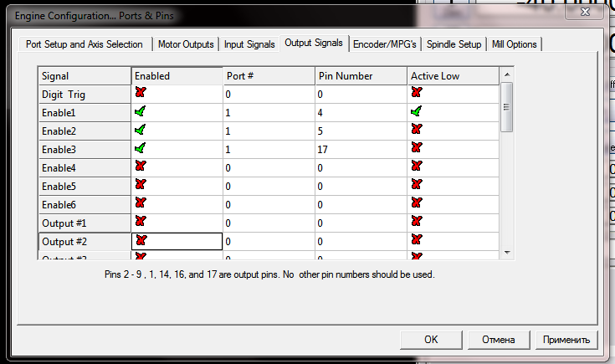The width and height of the screenshot is (615, 364).
Task: Click Port # cell for Digit Trig
Action: point(269,94)
